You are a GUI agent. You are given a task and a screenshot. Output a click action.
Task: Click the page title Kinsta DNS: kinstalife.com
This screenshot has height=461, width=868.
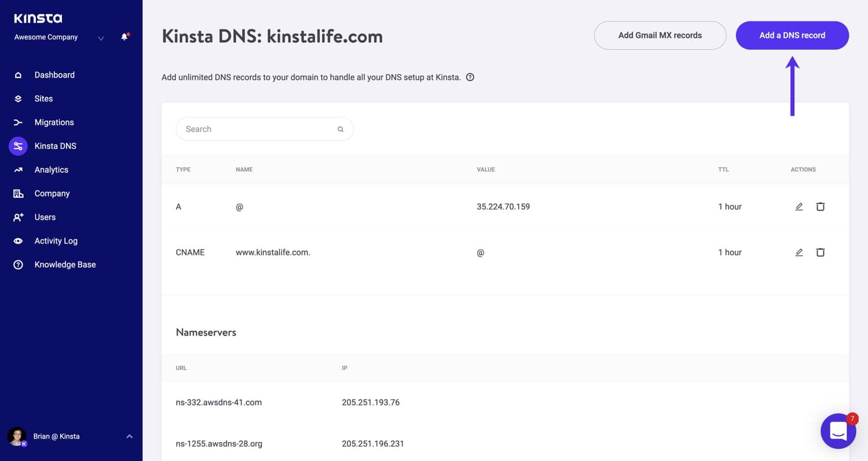click(x=272, y=36)
